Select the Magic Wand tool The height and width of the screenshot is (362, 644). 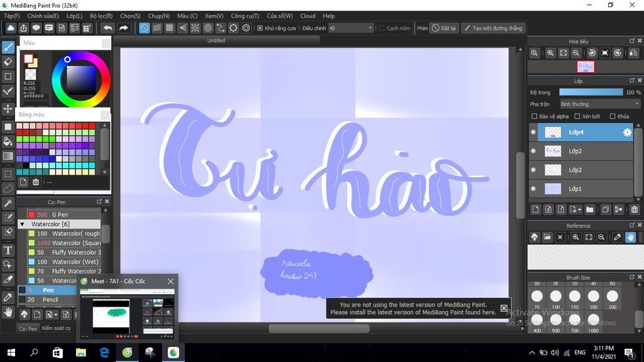[8, 203]
